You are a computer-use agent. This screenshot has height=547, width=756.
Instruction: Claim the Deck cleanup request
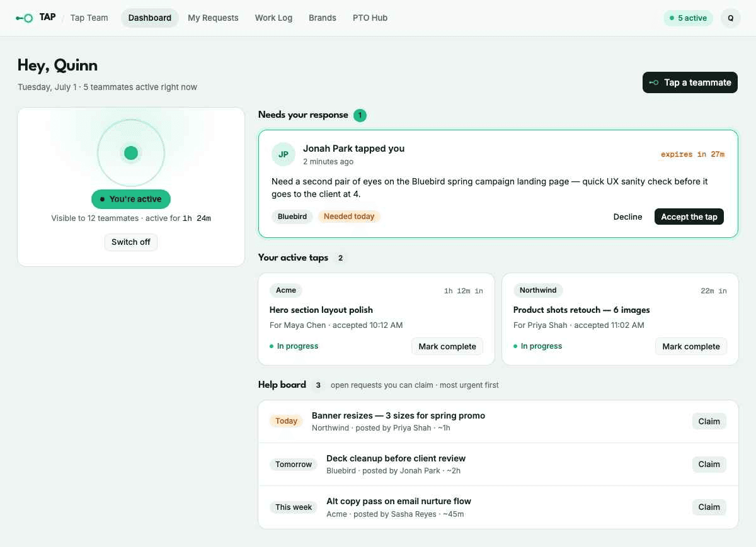pyautogui.click(x=709, y=464)
